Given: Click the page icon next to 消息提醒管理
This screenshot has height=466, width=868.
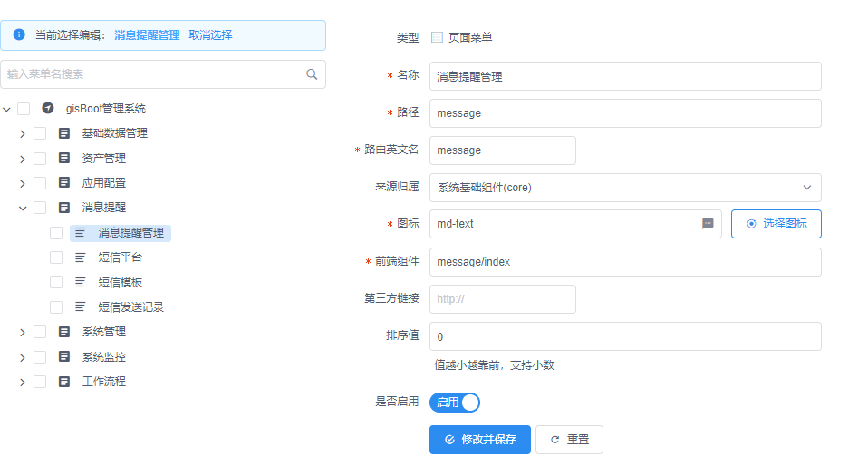Looking at the screenshot, I should 81,233.
